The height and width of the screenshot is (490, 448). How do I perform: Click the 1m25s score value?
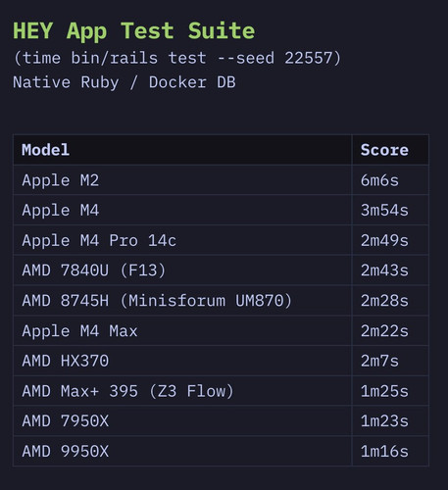[384, 391]
